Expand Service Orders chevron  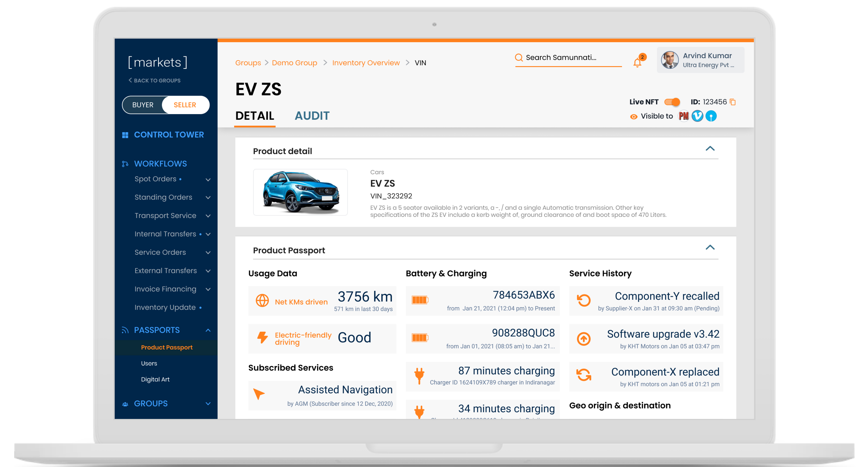pyautogui.click(x=208, y=253)
